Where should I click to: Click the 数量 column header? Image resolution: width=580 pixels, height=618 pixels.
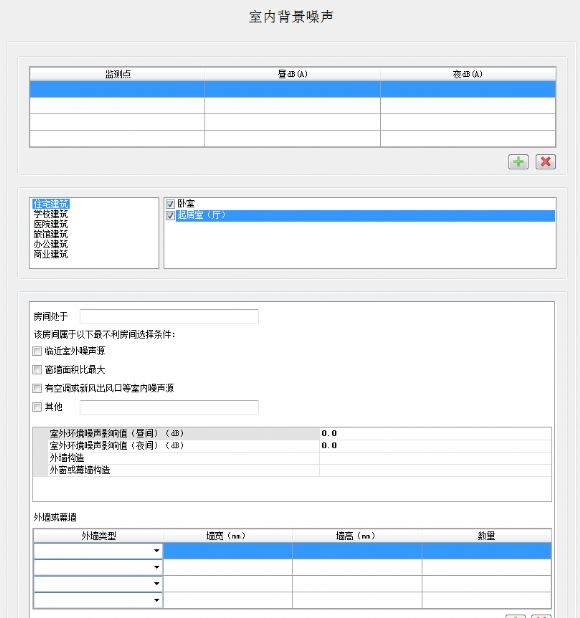point(487,536)
